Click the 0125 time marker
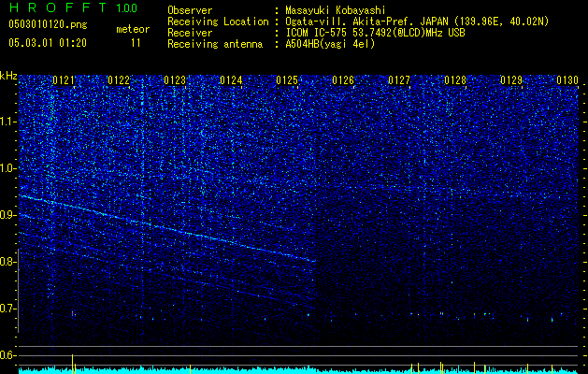 (x=287, y=80)
